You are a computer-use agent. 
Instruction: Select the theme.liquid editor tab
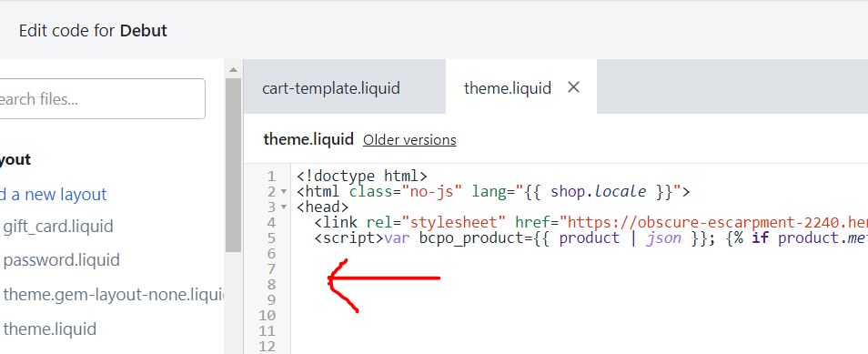coord(507,88)
